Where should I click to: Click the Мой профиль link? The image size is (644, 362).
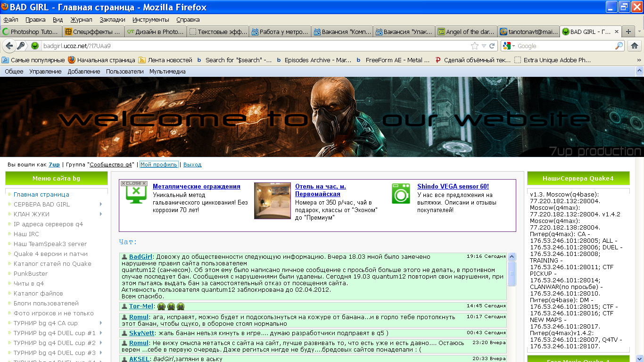(159, 165)
